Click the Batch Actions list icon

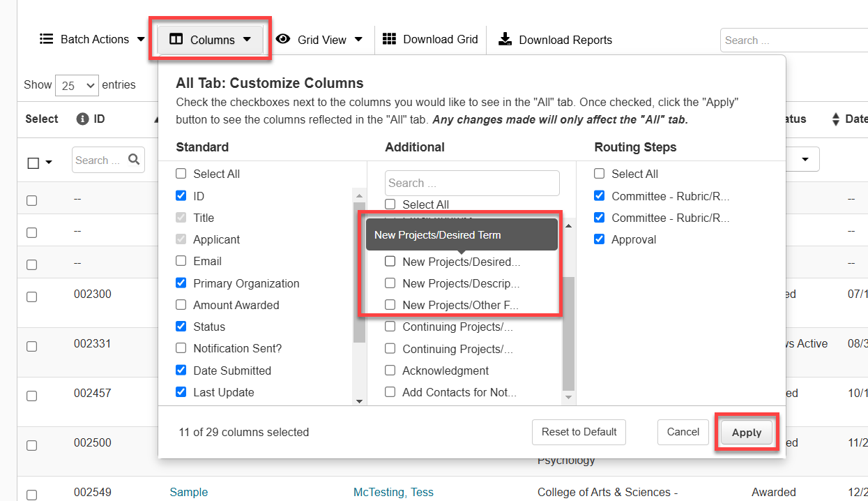47,39
